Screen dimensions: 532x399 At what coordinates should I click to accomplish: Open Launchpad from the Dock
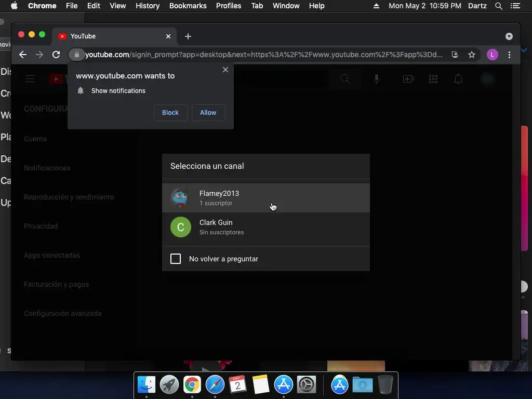[169, 385]
